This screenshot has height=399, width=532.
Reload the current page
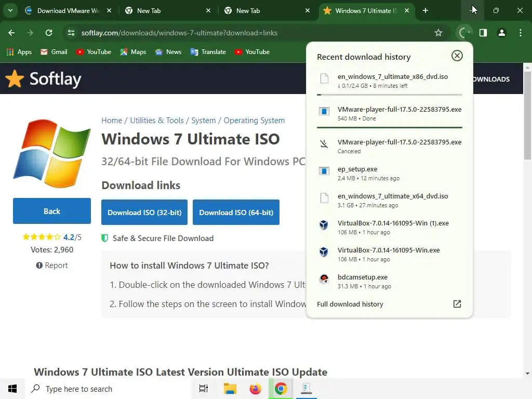[x=49, y=33]
